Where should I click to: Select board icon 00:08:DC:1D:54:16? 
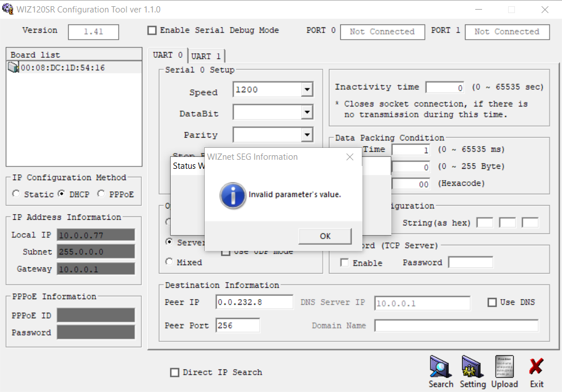click(13, 67)
